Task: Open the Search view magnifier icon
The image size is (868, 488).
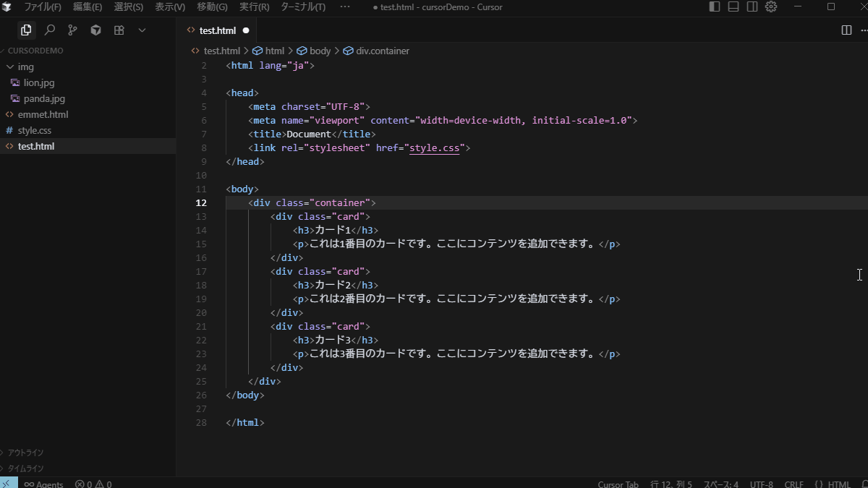Action: [x=49, y=30]
